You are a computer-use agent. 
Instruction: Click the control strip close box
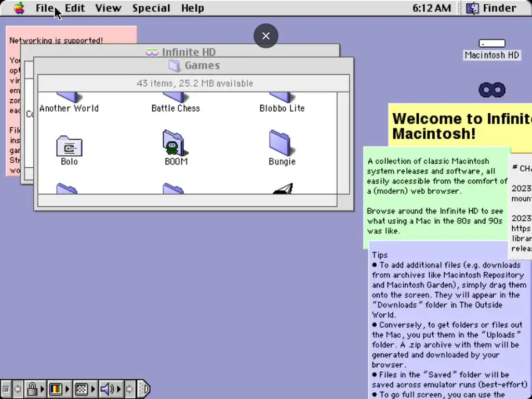coord(6,389)
